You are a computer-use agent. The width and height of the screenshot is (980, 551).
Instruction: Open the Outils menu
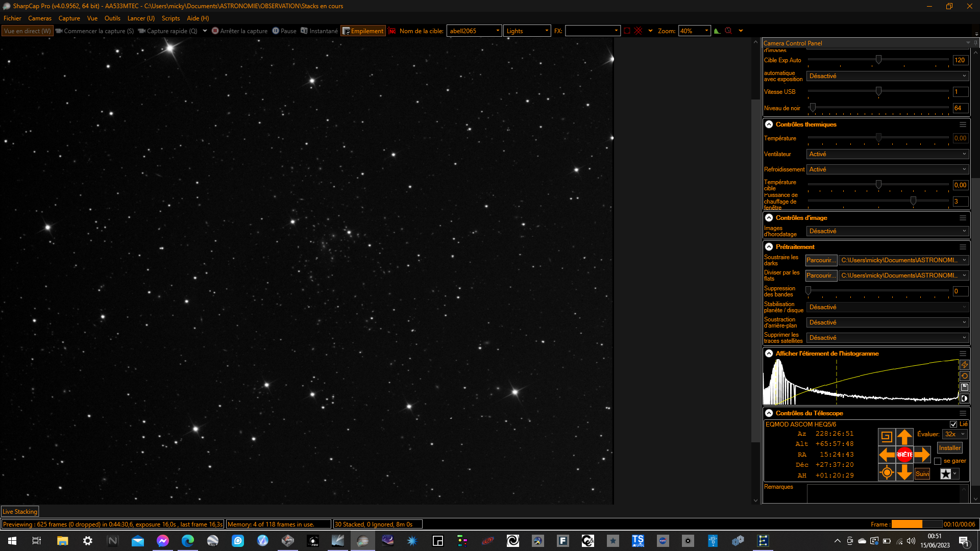(112, 18)
